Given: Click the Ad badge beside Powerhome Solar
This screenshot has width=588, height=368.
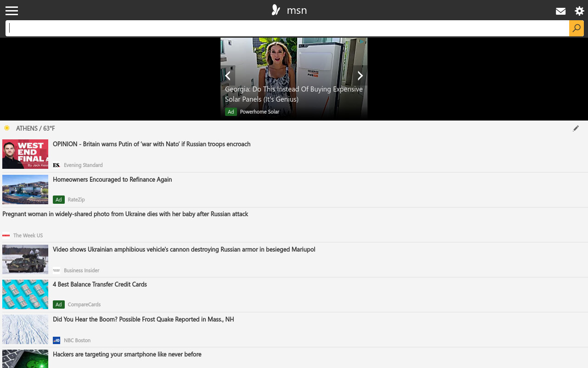Looking at the screenshot, I should click(231, 112).
